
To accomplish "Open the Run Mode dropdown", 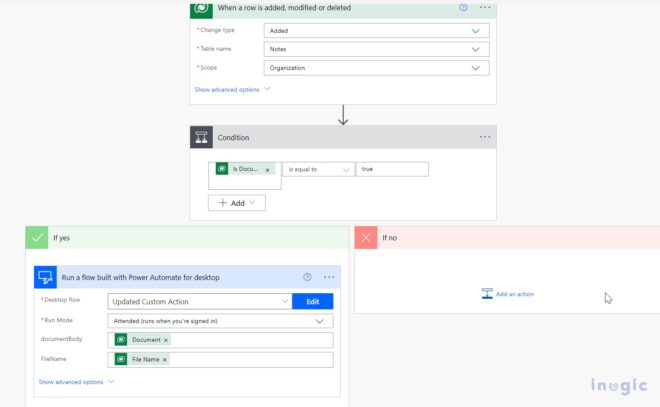I will click(x=319, y=321).
